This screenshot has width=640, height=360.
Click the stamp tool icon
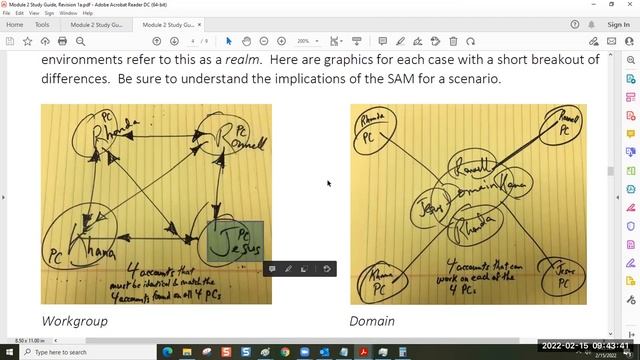coord(436,41)
